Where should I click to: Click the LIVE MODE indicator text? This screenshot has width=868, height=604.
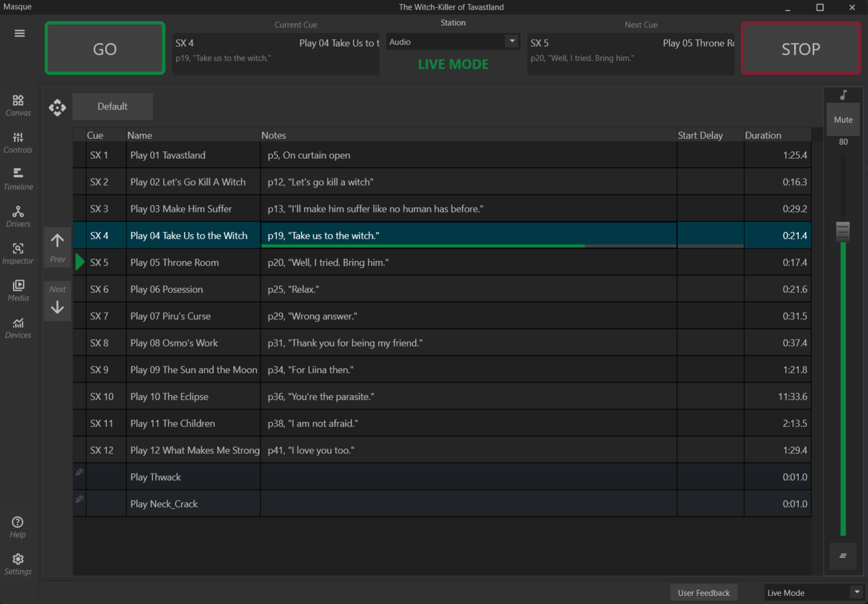453,64
